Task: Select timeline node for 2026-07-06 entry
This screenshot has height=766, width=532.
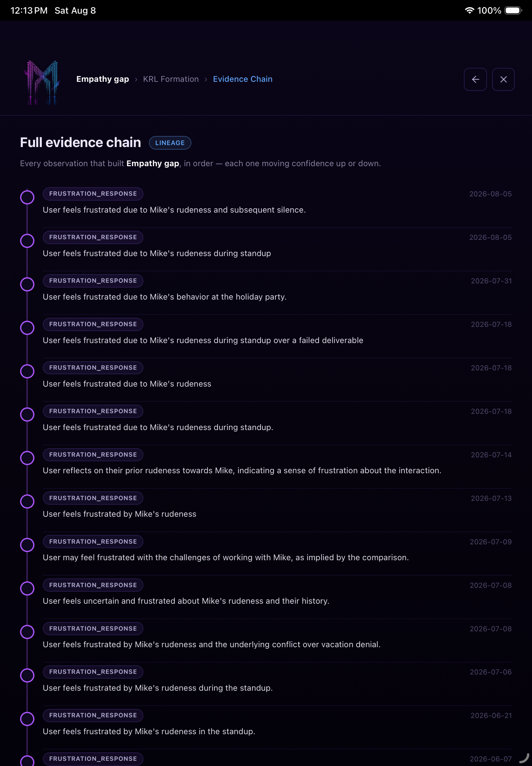Action: (27, 676)
